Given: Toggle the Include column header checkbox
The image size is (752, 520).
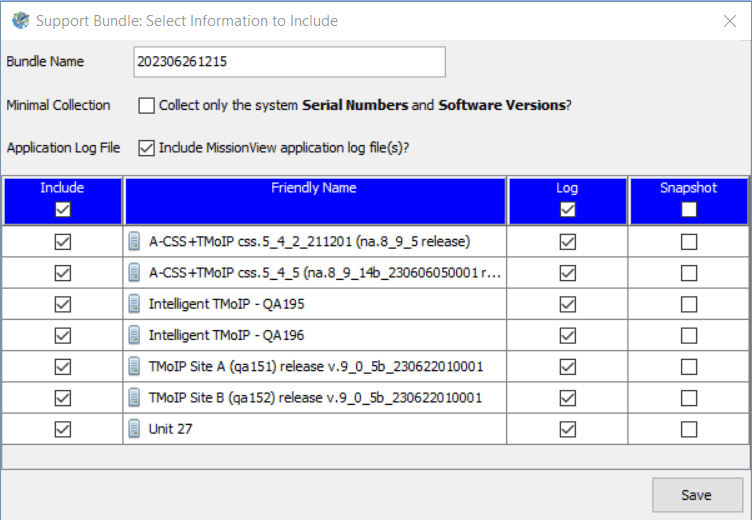Looking at the screenshot, I should click(63, 209).
